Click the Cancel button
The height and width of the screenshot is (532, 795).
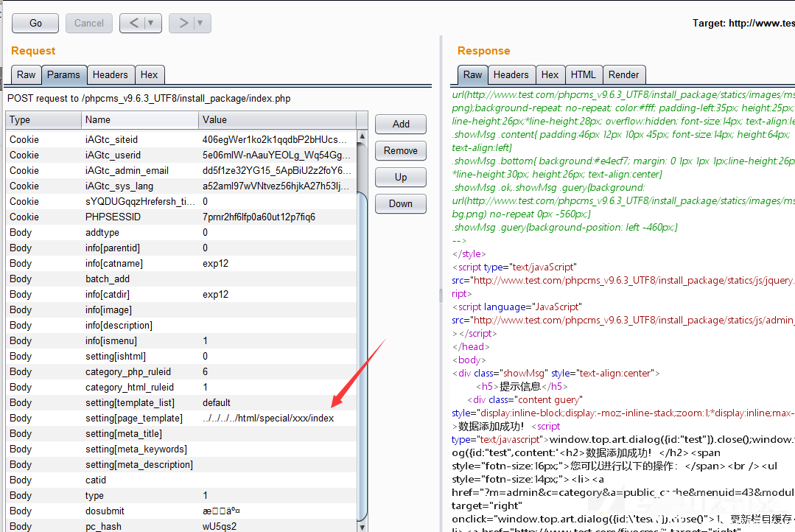[88, 24]
